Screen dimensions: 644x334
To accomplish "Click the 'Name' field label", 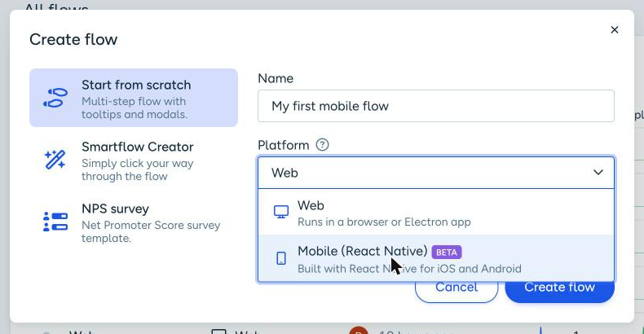I will [x=276, y=78].
